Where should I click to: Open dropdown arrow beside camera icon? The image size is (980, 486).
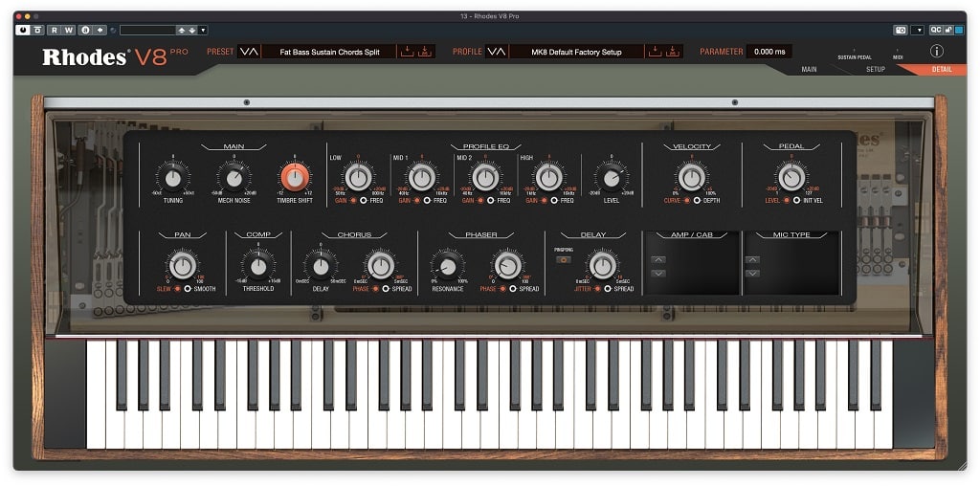[918, 30]
